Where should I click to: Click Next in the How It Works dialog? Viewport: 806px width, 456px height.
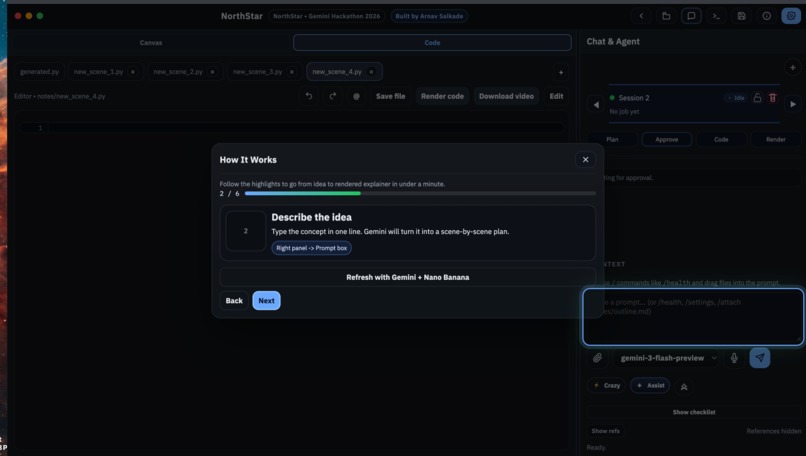[266, 301]
